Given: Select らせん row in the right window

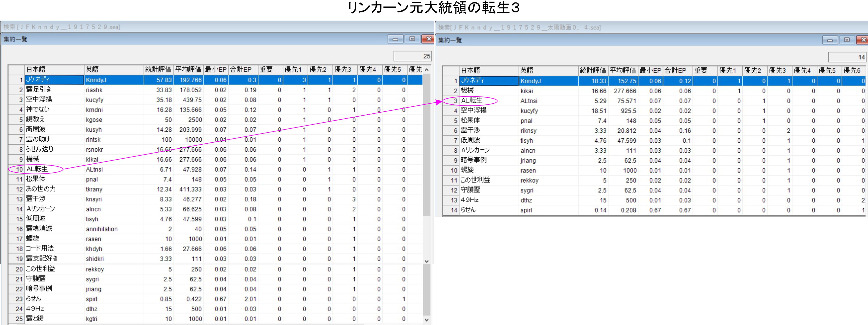Looking at the screenshot, I should coord(654,210).
